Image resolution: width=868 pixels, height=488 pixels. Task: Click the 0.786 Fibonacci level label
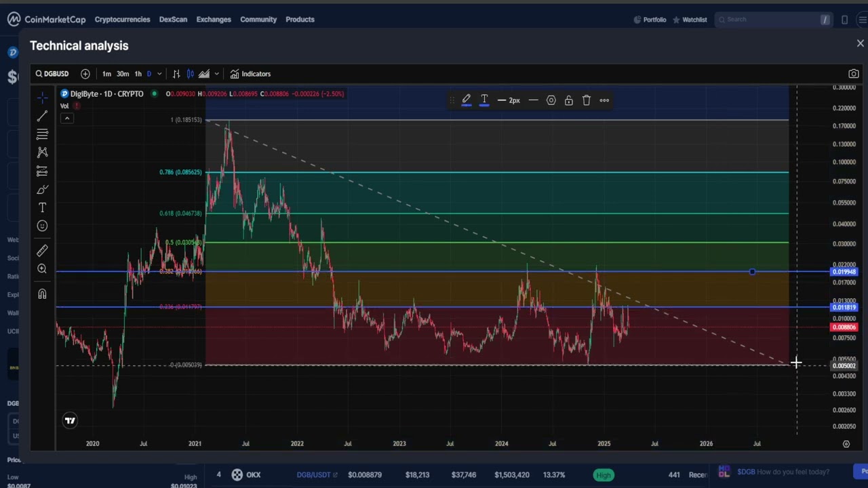(180, 172)
